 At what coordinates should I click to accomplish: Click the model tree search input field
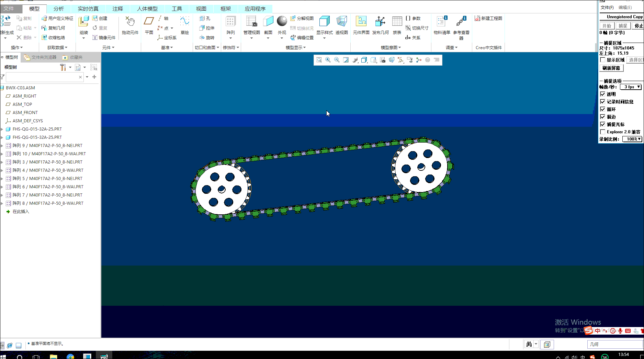[x=45, y=77]
